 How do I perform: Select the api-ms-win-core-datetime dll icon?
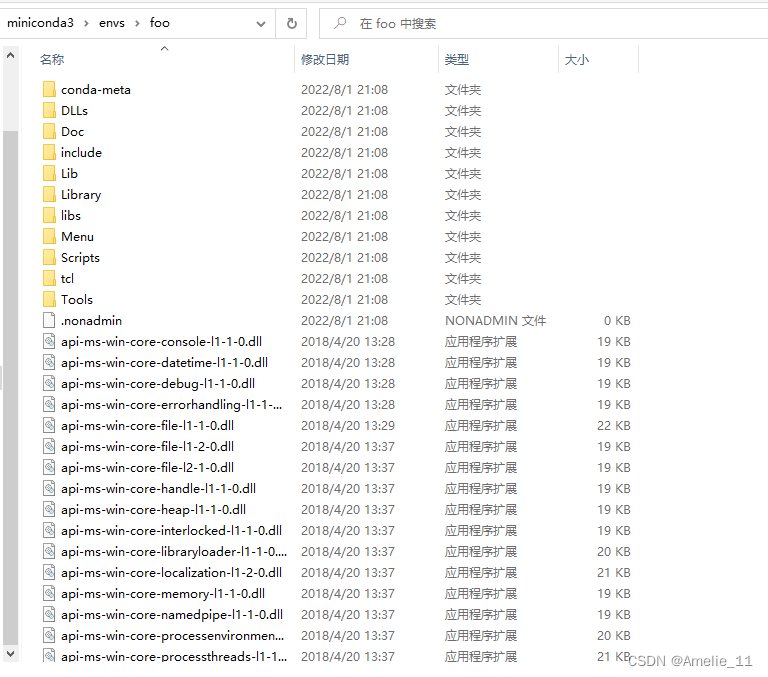49,363
